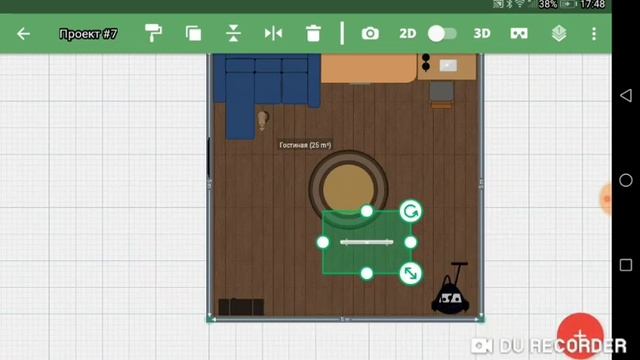Viewport: 640px width, 360px height.
Task: Open the layers/floors icon
Action: tap(559, 33)
